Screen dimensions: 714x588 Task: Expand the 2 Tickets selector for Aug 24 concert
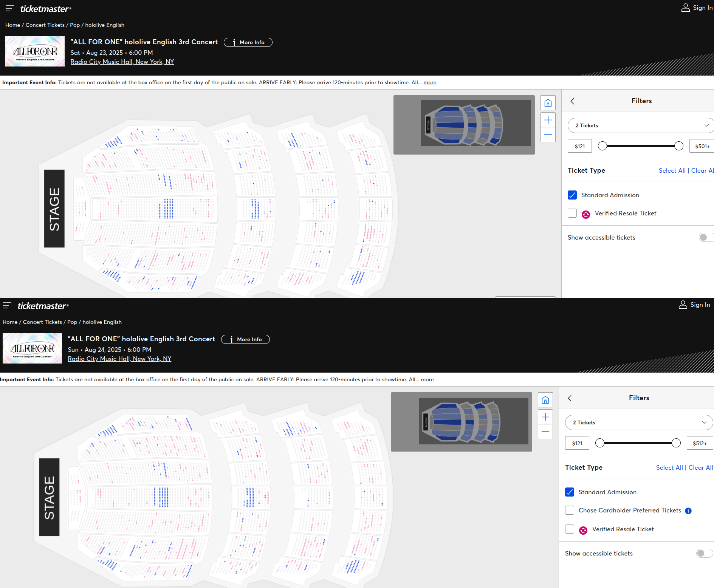[x=639, y=422]
